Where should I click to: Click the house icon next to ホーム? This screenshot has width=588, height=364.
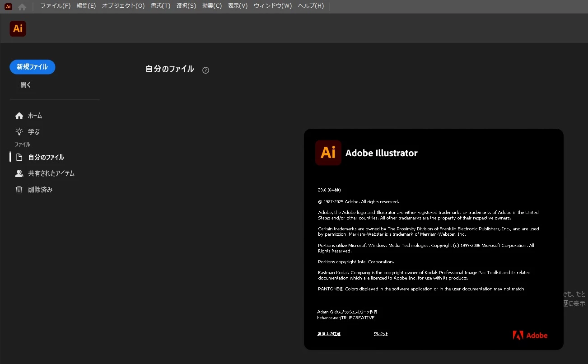19,116
